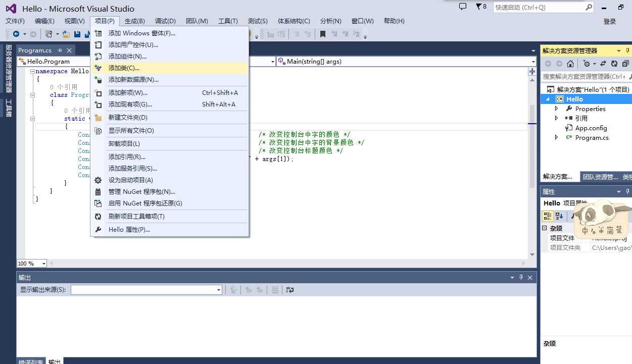
Task: Choose 添加引用(R) menu entry
Action: click(170, 157)
